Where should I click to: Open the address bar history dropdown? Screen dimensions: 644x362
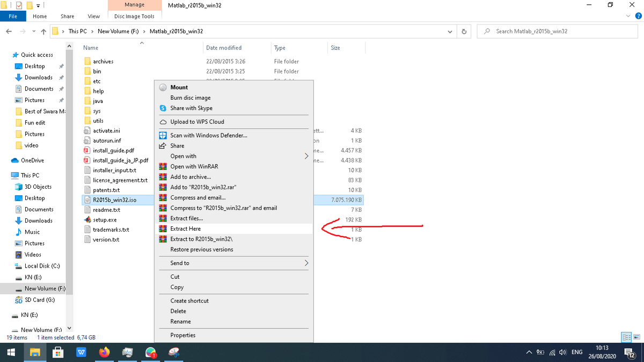click(x=450, y=31)
